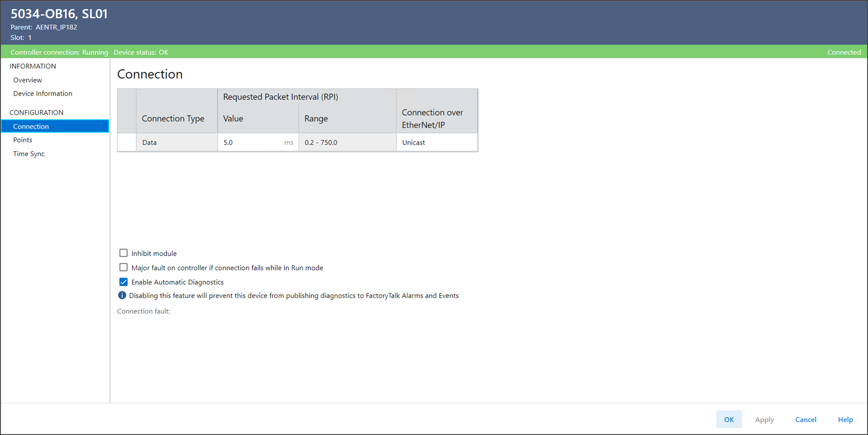Click the Connected status indicator
The width and height of the screenshot is (868, 435).
(844, 52)
